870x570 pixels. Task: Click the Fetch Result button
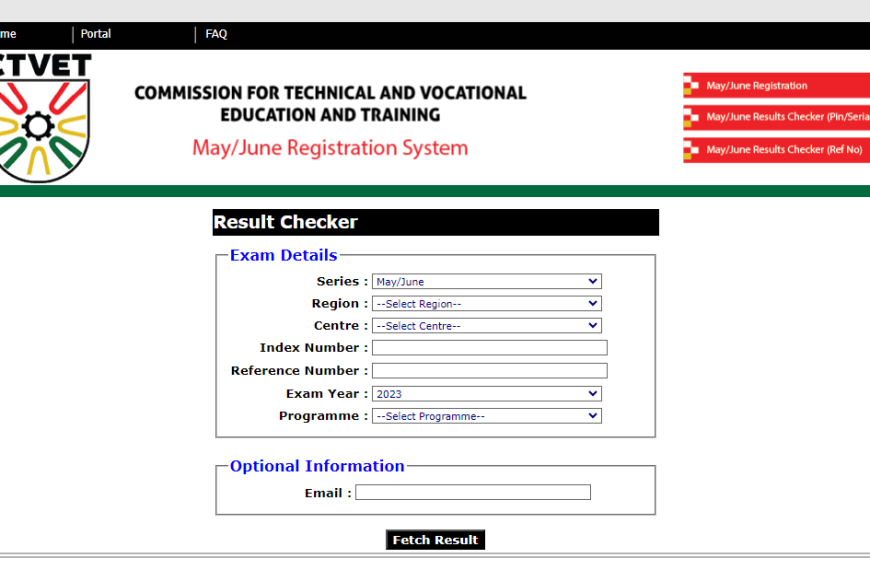435,540
